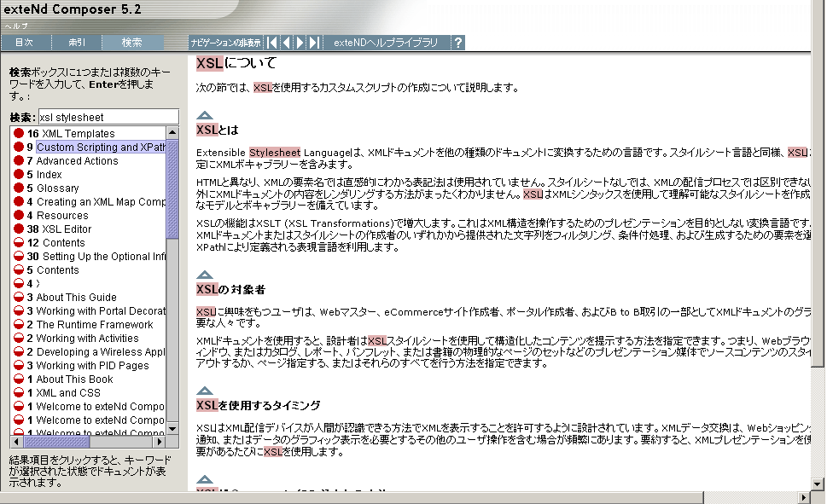Viewport: 827px width, 504px height.
Task: Focus the search box containing xsl stylesheet
Action: (x=108, y=117)
